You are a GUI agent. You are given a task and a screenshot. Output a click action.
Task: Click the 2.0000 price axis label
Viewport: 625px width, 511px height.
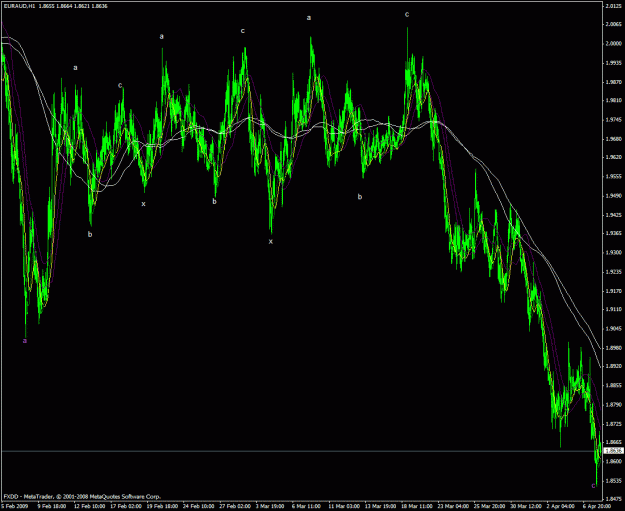click(613, 44)
